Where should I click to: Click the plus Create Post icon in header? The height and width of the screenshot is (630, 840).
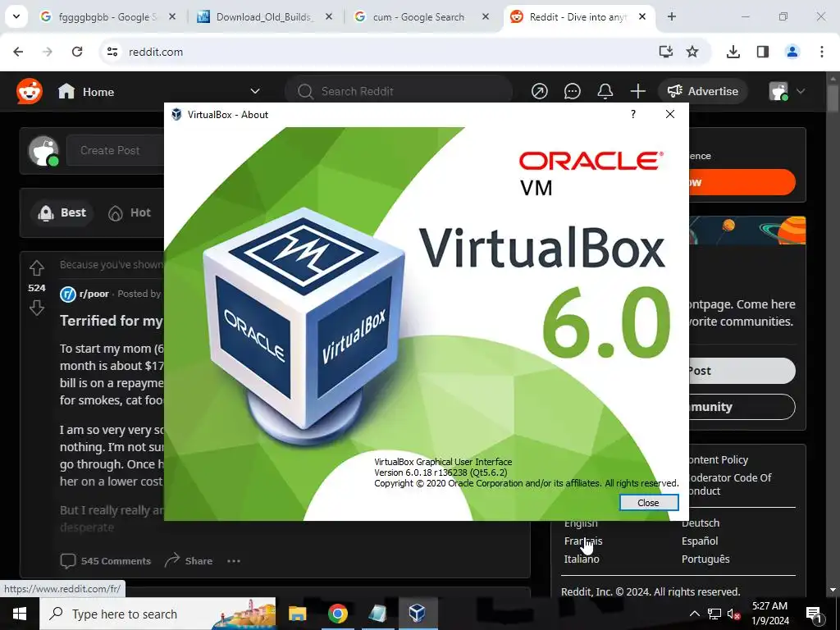tap(638, 92)
